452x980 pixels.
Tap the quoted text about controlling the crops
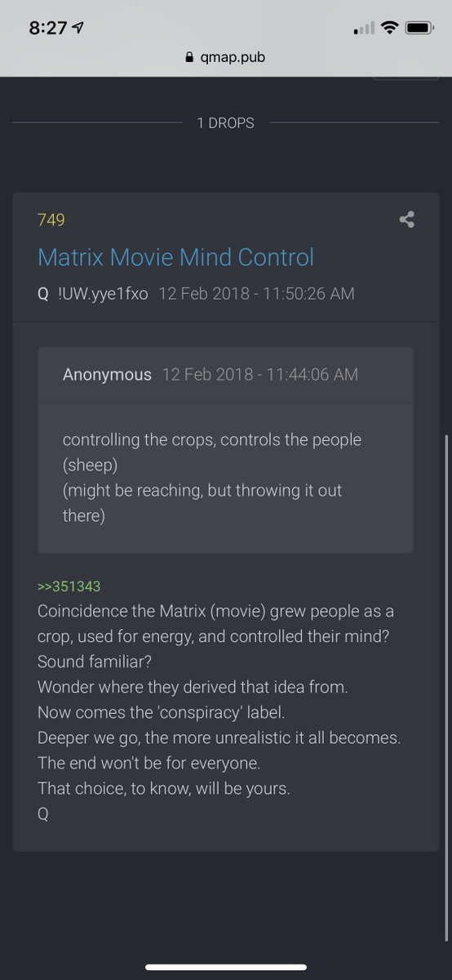(x=212, y=478)
